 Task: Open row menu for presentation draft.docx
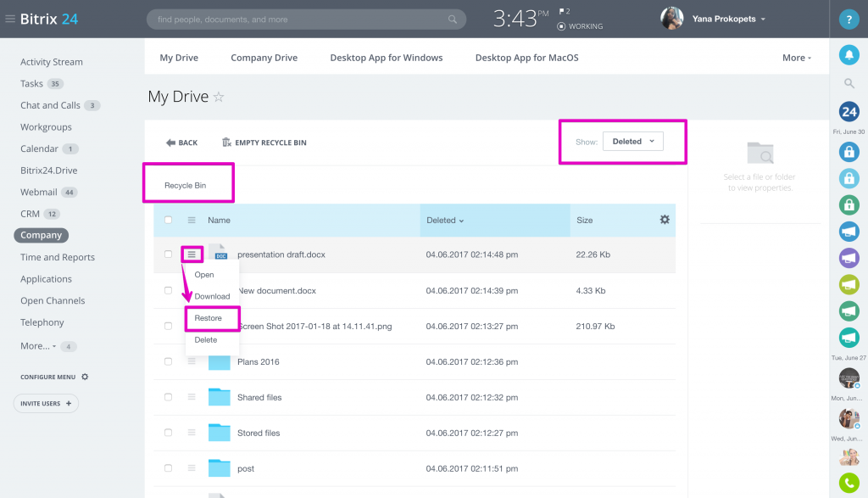[192, 255]
